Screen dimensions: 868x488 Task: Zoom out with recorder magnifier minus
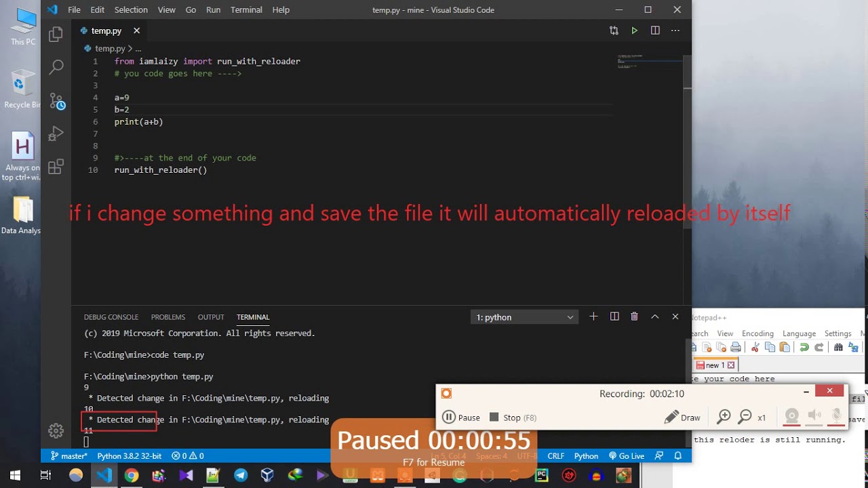click(x=745, y=417)
